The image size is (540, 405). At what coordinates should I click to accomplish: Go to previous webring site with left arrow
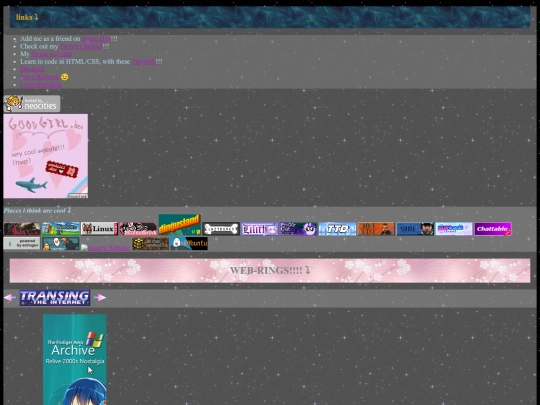coord(10,298)
